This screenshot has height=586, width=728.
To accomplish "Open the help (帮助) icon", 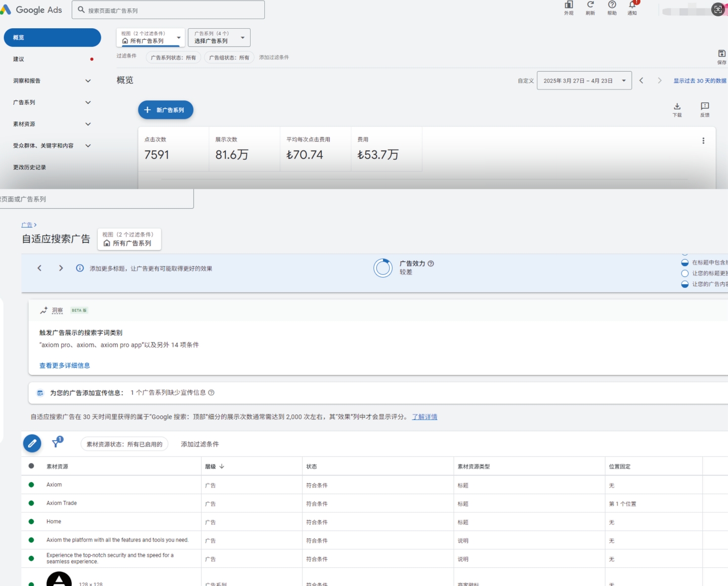I will point(612,5).
